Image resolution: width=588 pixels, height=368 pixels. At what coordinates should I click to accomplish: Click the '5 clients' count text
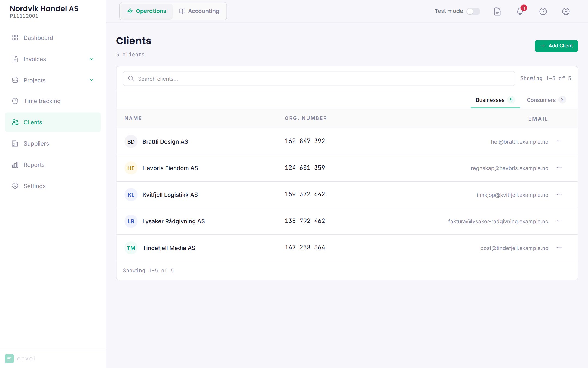click(x=130, y=55)
